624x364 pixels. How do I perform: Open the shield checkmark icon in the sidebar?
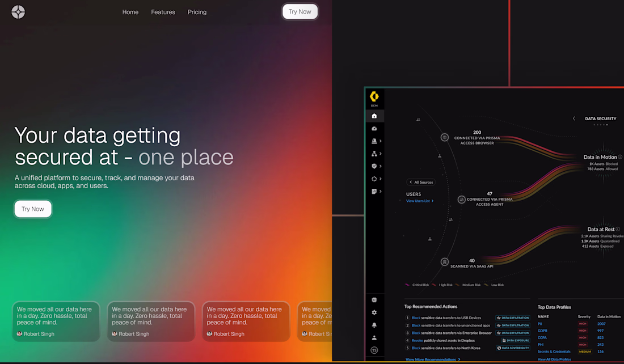pyautogui.click(x=374, y=166)
